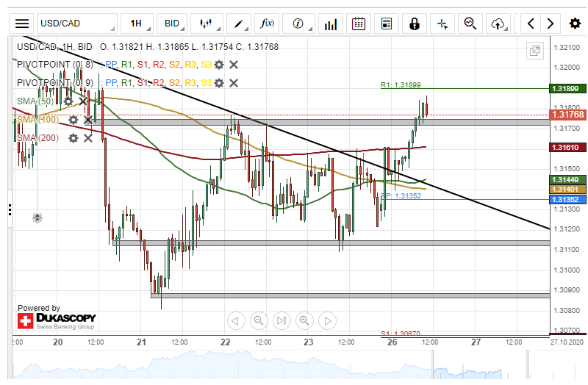The height and width of the screenshot is (385, 588).
Task: Click the 1.32100 price axis label
Action: (567, 48)
